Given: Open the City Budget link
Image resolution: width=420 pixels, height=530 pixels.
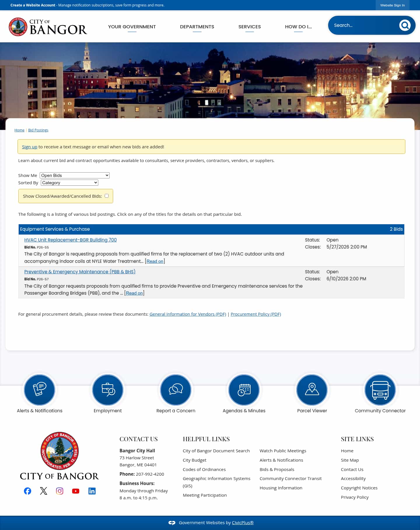Looking at the screenshot, I should click(x=195, y=460).
